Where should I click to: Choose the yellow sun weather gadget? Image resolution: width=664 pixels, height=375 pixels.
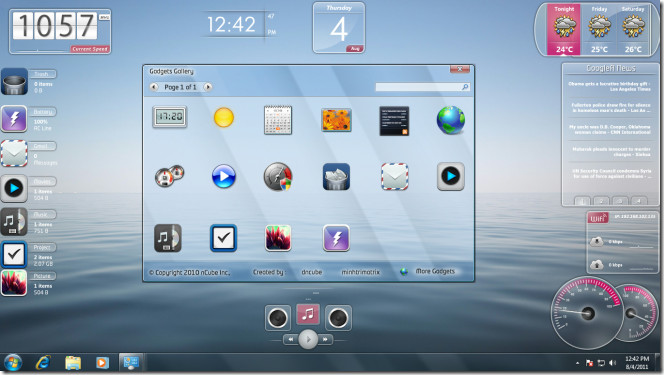pos(224,117)
